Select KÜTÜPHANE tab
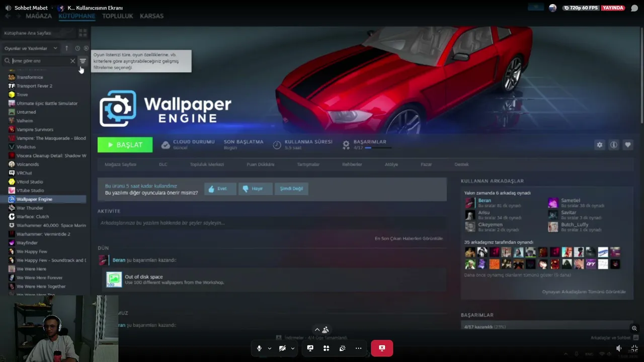644x362 pixels. 77,16
